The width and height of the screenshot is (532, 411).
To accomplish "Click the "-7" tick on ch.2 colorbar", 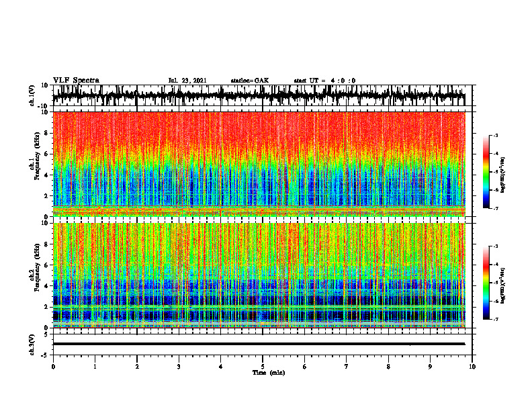I will (495, 320).
